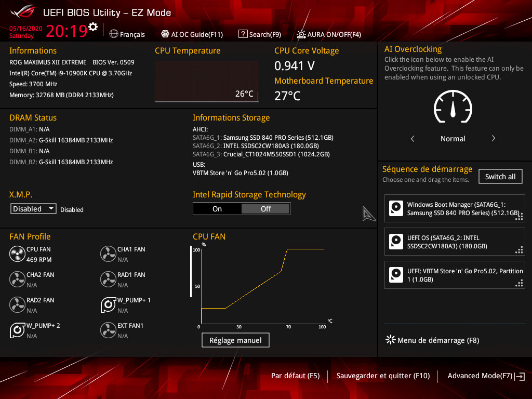Toggle AURA ON/OFF (F4) lighting
Image resolution: width=532 pixels, height=399 pixels.
pyautogui.click(x=328, y=34)
